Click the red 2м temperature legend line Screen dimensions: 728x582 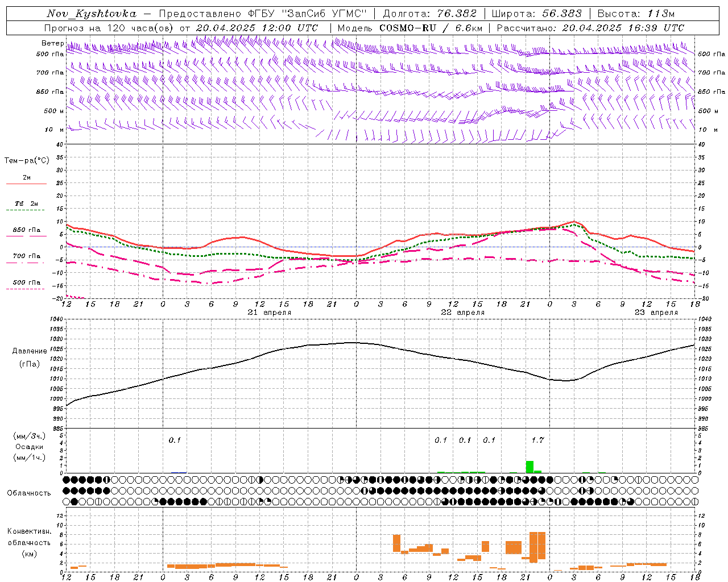click(x=26, y=184)
